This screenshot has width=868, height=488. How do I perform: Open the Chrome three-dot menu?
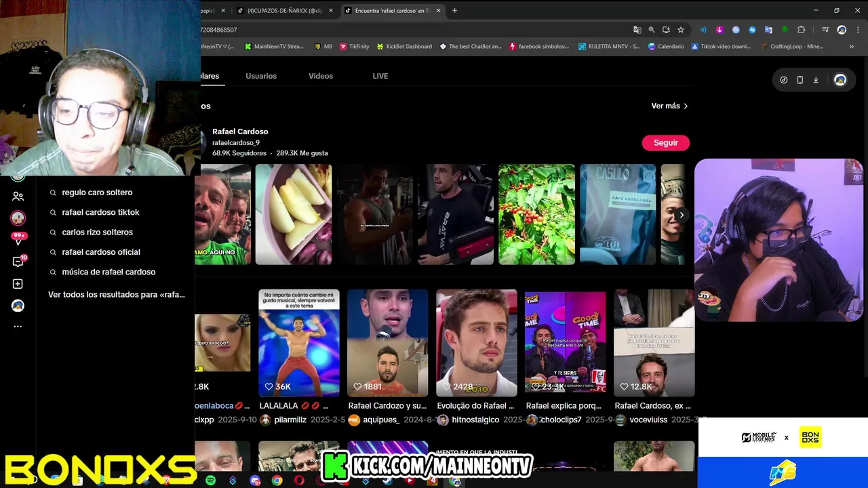857,30
